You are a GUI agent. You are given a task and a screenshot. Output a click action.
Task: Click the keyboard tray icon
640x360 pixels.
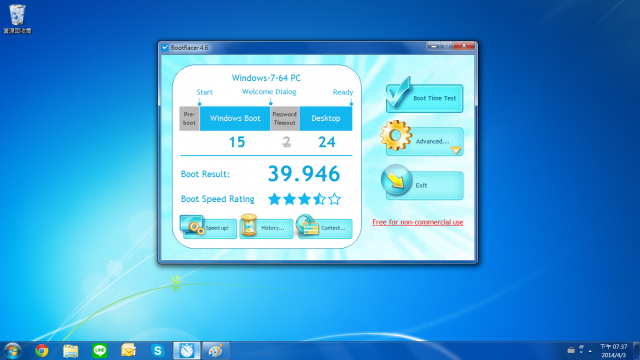pyautogui.click(x=571, y=350)
